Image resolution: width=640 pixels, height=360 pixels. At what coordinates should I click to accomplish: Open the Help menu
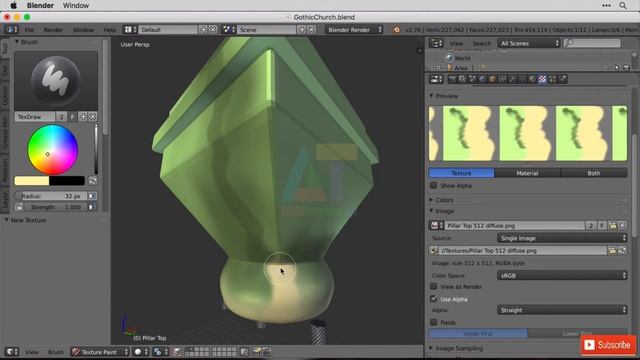(x=109, y=30)
